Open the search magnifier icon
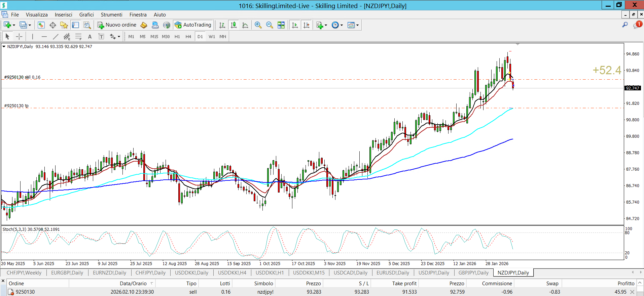 click(x=625, y=25)
